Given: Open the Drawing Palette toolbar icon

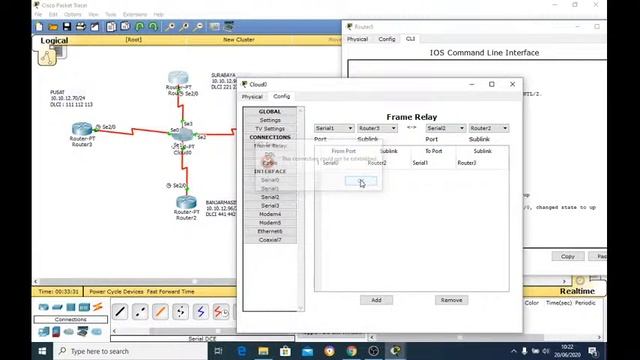Looking at the screenshot, I should tap(215, 27).
